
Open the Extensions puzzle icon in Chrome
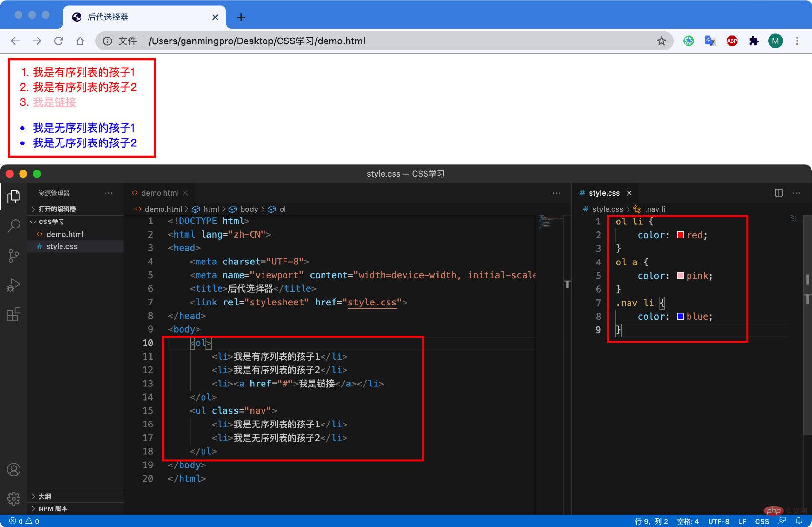click(753, 41)
